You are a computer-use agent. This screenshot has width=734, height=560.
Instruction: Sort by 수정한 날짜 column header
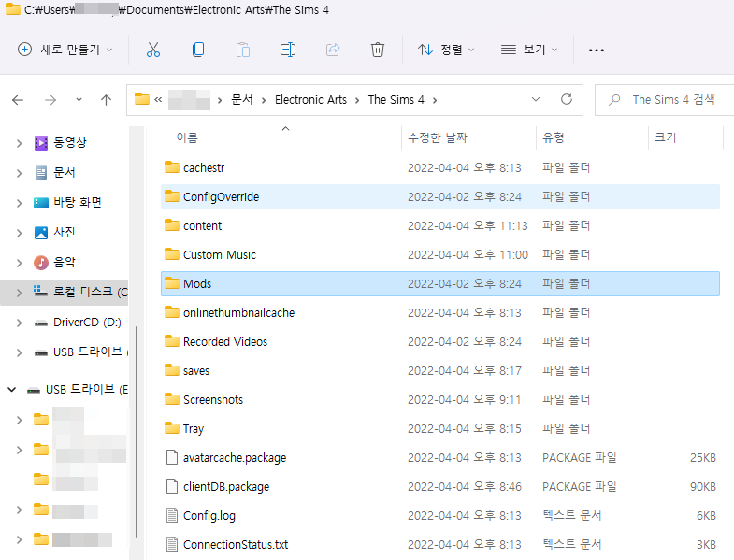tap(438, 137)
